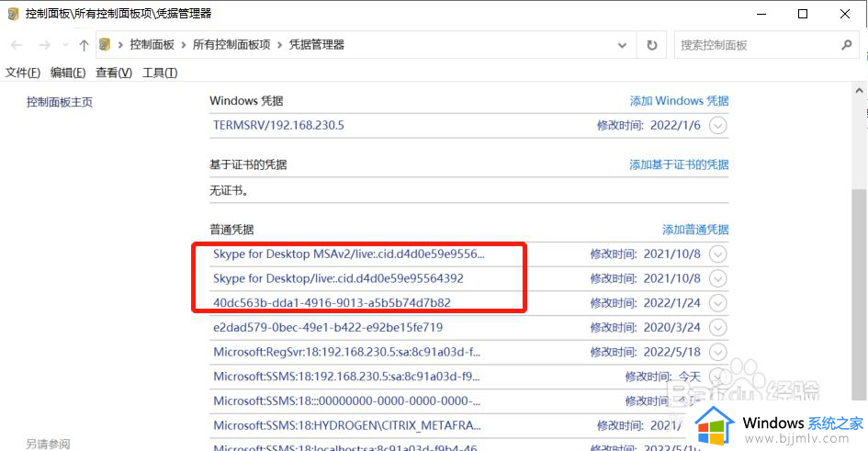
Task: Select 凭据管理器 in the breadcrumb
Action: click(317, 45)
